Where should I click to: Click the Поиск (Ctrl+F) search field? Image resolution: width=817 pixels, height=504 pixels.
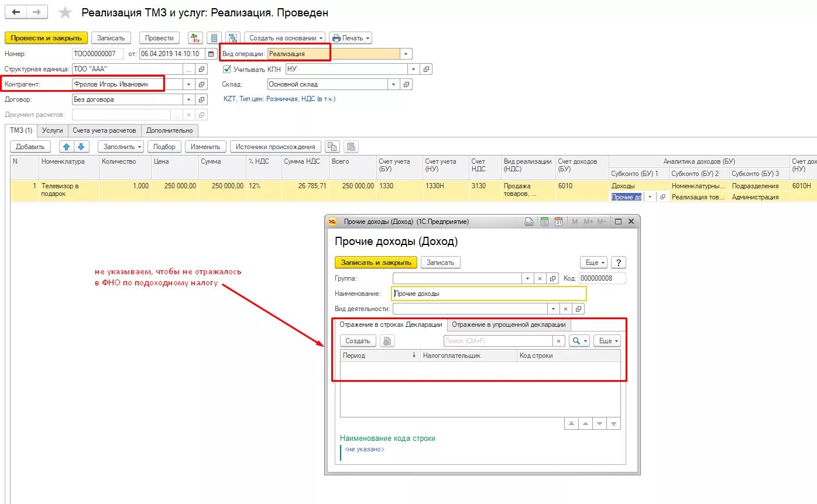[498, 341]
